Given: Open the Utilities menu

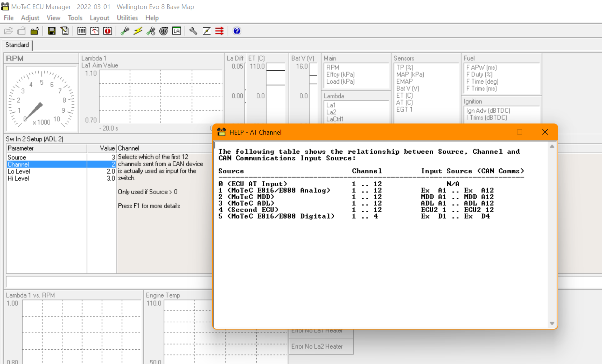Looking at the screenshot, I should click(x=127, y=18).
